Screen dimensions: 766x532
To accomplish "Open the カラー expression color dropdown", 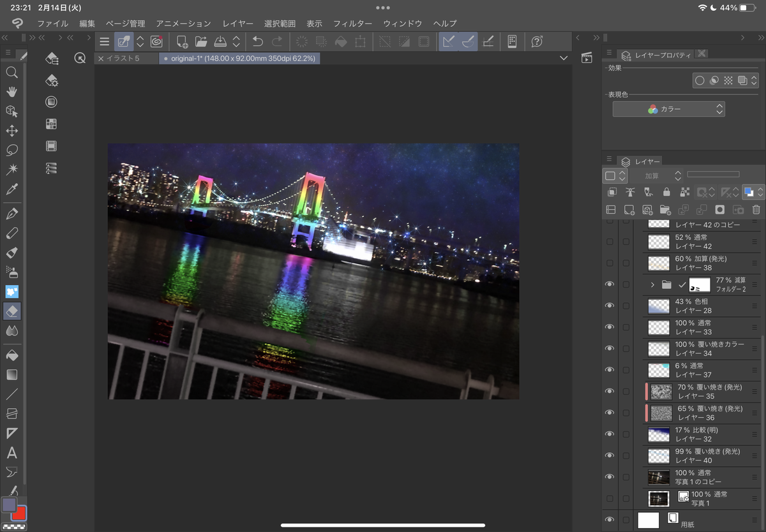I will click(668, 109).
